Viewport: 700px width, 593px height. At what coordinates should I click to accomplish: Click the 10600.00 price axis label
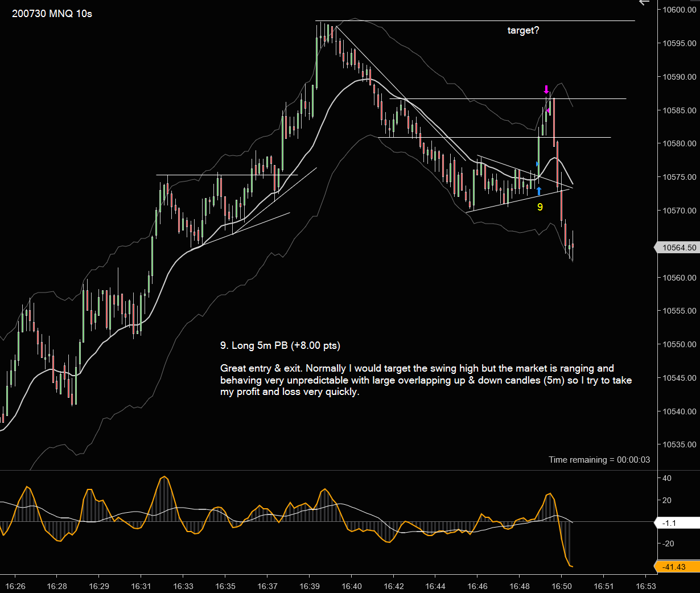(679, 10)
